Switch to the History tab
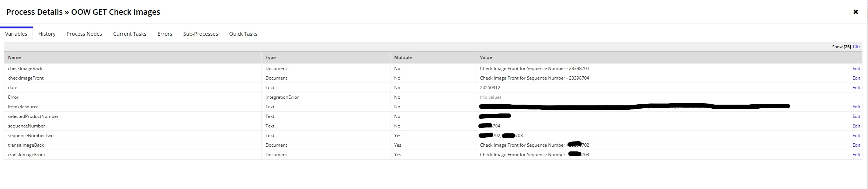 47,34
